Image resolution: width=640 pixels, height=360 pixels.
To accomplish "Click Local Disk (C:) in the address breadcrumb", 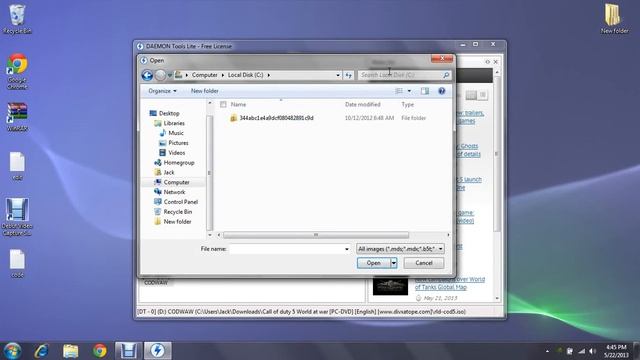I will 245,75.
